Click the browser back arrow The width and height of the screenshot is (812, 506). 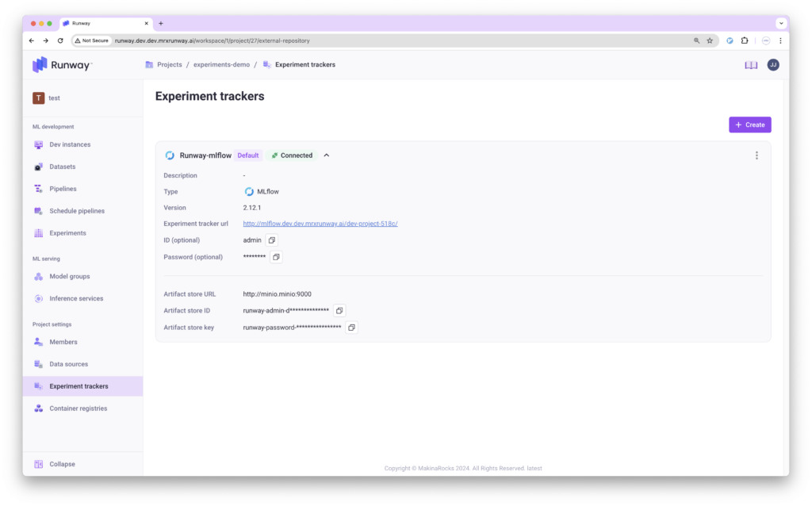tap(32, 40)
